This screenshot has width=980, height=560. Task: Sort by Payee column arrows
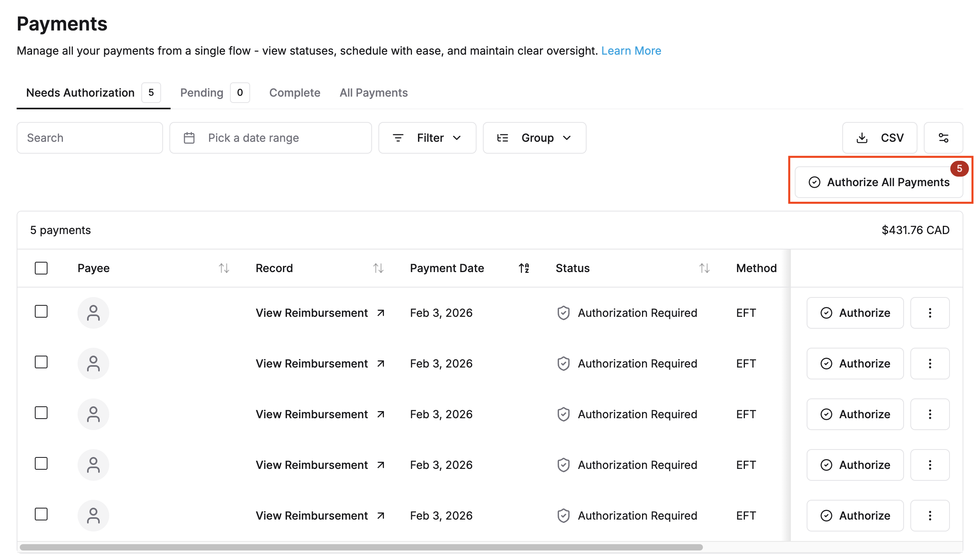pos(224,268)
